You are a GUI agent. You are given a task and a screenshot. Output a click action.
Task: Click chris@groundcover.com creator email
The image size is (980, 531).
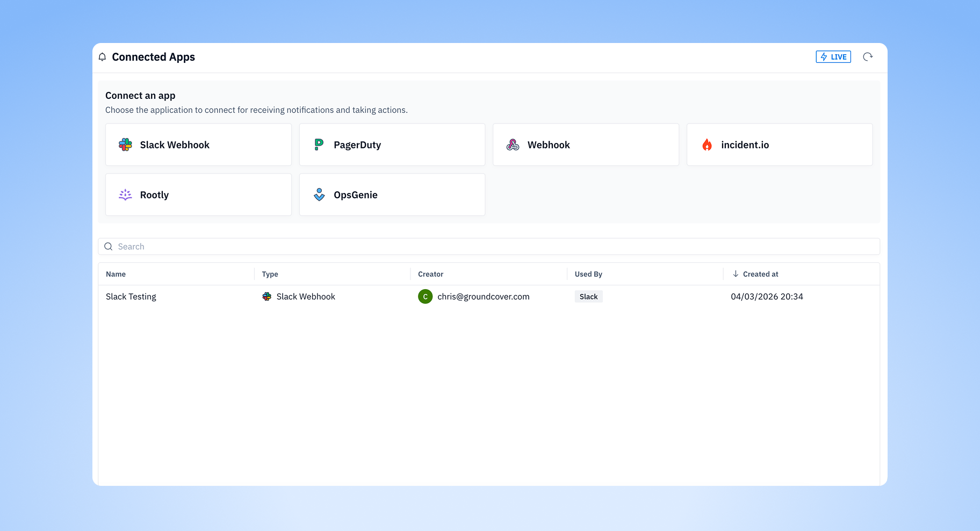click(483, 297)
